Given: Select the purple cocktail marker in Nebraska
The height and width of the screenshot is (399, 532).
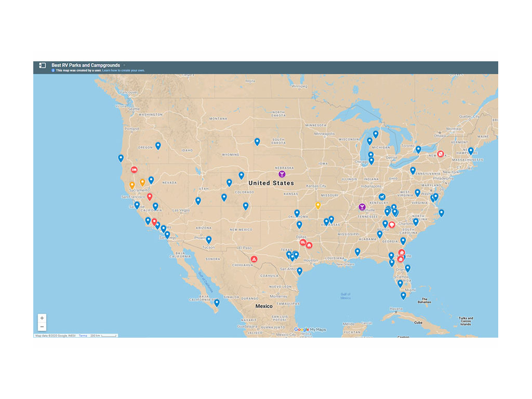Looking at the screenshot, I should click(282, 173).
